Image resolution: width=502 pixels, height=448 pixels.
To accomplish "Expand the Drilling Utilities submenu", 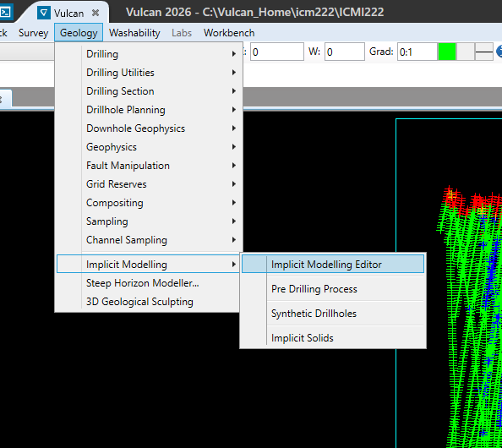I will pos(150,73).
